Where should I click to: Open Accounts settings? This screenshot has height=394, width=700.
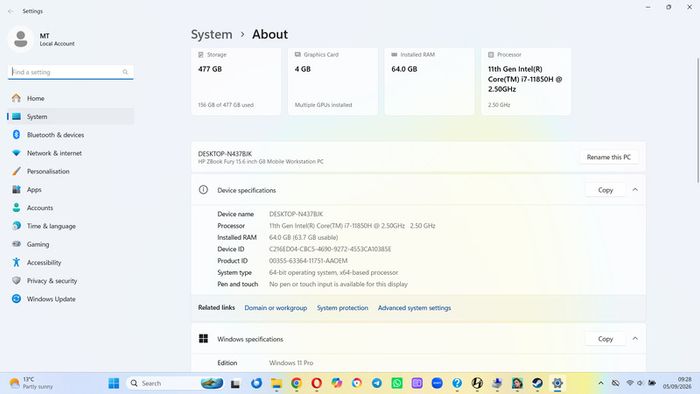(71, 208)
